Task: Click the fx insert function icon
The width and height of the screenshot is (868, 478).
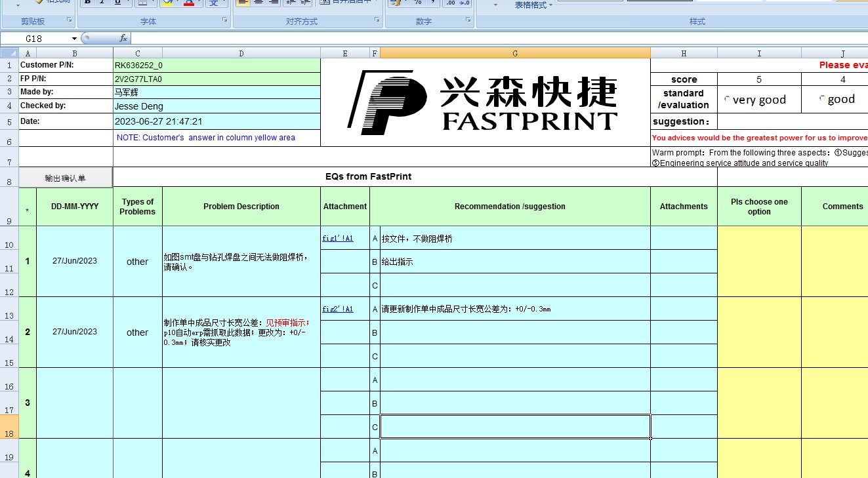Action: pos(123,39)
